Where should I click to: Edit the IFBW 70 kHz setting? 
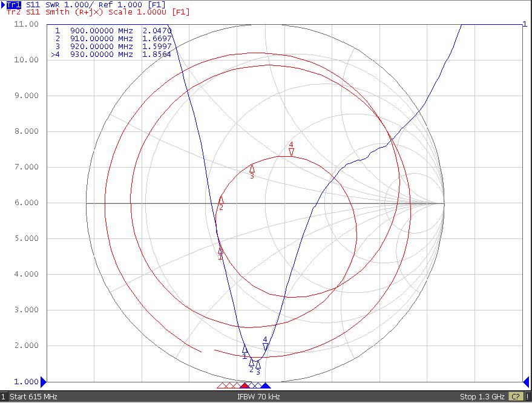258,397
